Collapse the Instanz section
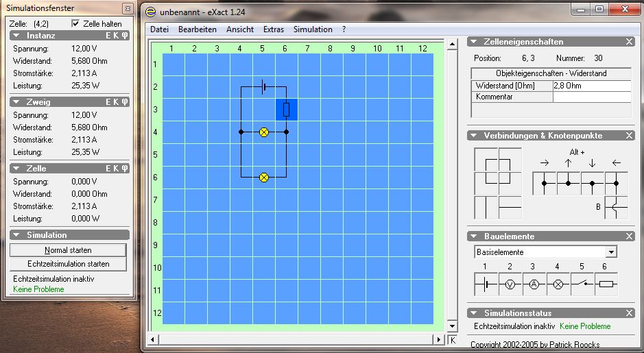Screen dimensions: 644x353 (x=15, y=36)
